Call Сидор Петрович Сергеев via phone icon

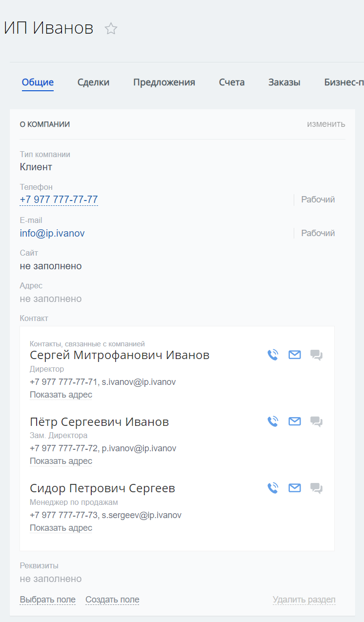coord(273,488)
